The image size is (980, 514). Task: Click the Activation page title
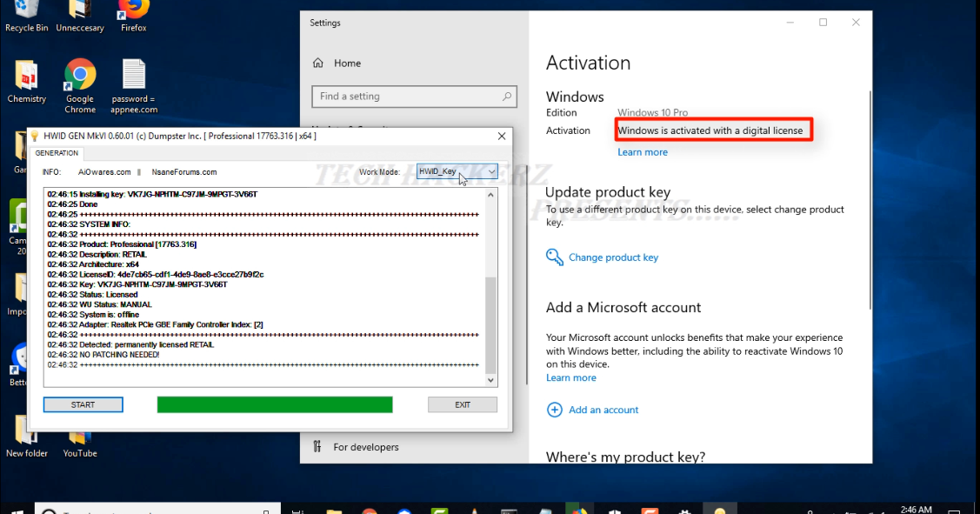point(588,63)
